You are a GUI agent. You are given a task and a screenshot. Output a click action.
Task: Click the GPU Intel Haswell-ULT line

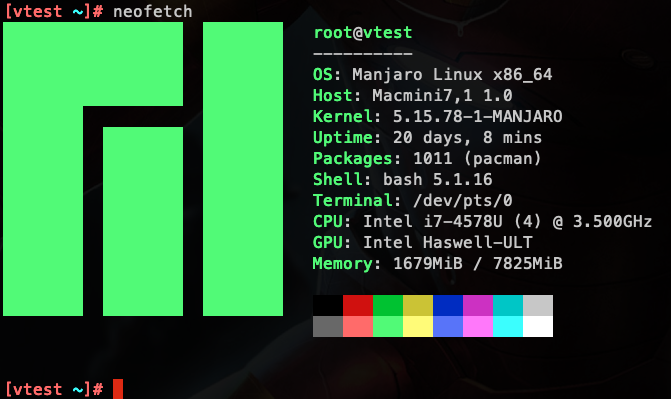point(423,243)
